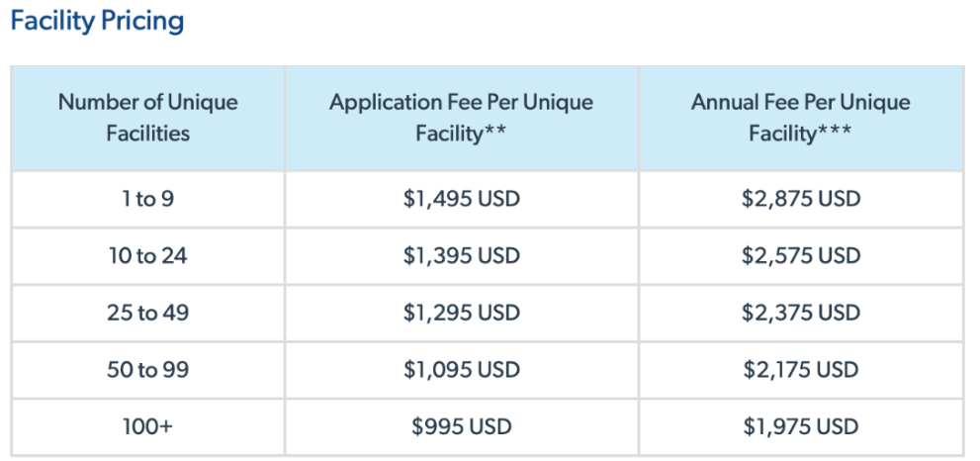The height and width of the screenshot is (461, 980).
Task: Select the 50 to 99 facilities cell
Action: coord(148,370)
